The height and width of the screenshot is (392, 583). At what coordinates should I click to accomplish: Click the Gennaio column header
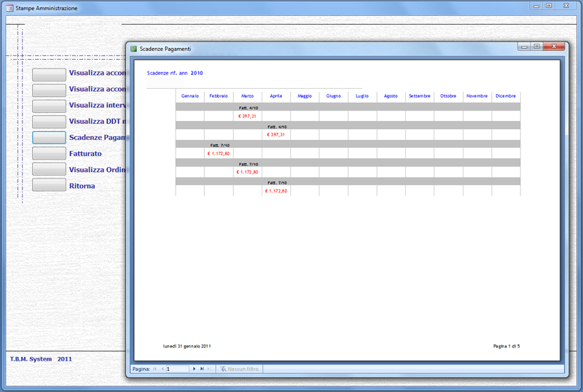click(x=190, y=96)
